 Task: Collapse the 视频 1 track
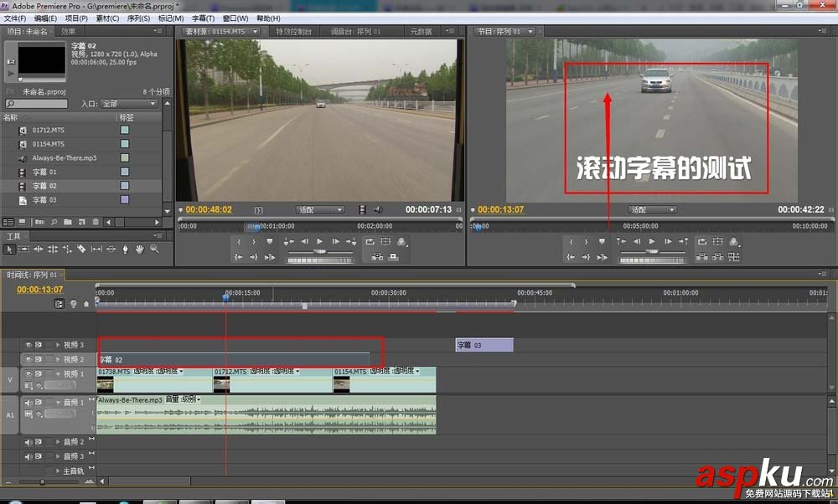tap(58, 373)
